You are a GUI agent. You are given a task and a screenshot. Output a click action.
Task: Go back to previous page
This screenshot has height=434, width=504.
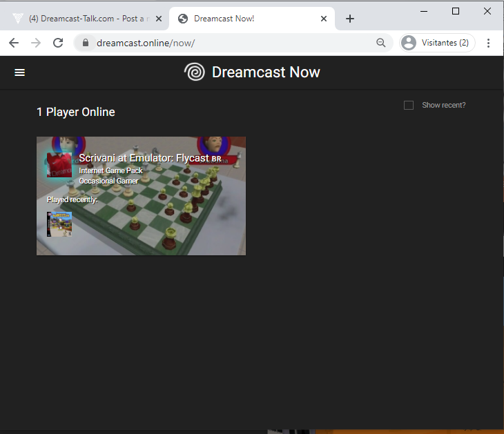14,43
